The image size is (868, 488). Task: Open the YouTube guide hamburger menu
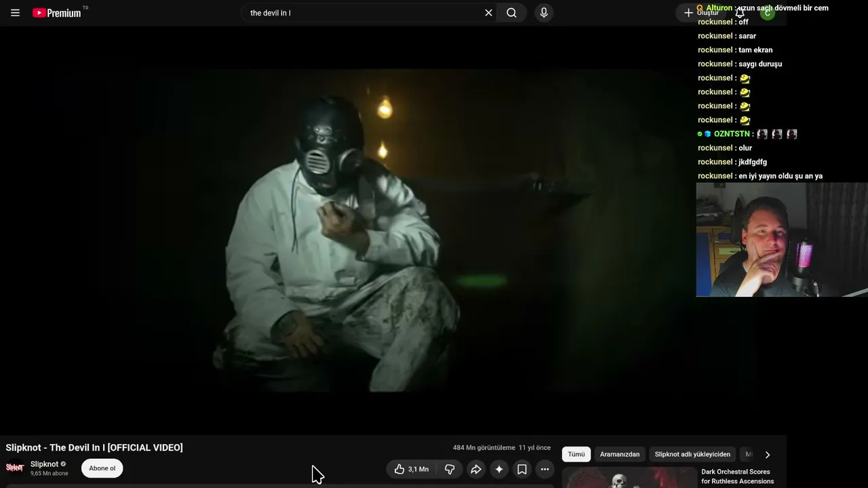click(15, 13)
